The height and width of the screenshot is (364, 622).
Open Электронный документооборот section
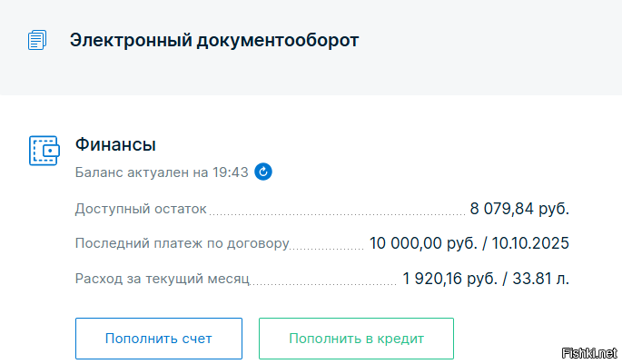tap(213, 40)
